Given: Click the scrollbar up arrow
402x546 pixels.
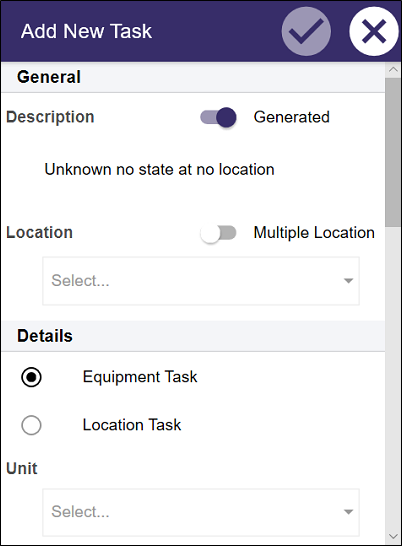Looking at the screenshot, I should 393,70.
